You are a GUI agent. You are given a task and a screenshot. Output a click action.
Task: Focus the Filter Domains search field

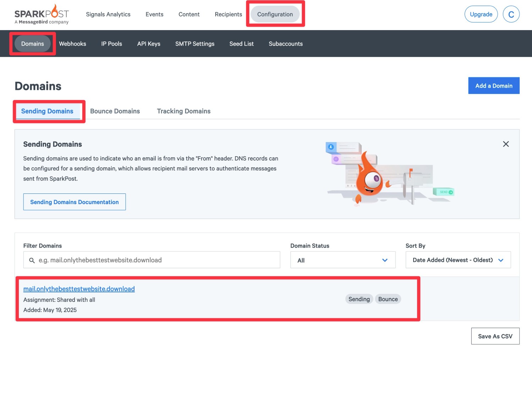[152, 260]
